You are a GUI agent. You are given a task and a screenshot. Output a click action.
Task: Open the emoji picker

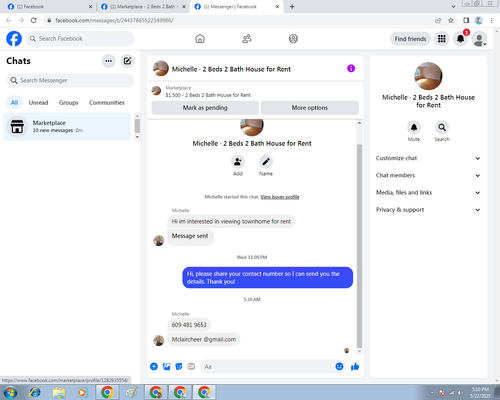pos(339,367)
